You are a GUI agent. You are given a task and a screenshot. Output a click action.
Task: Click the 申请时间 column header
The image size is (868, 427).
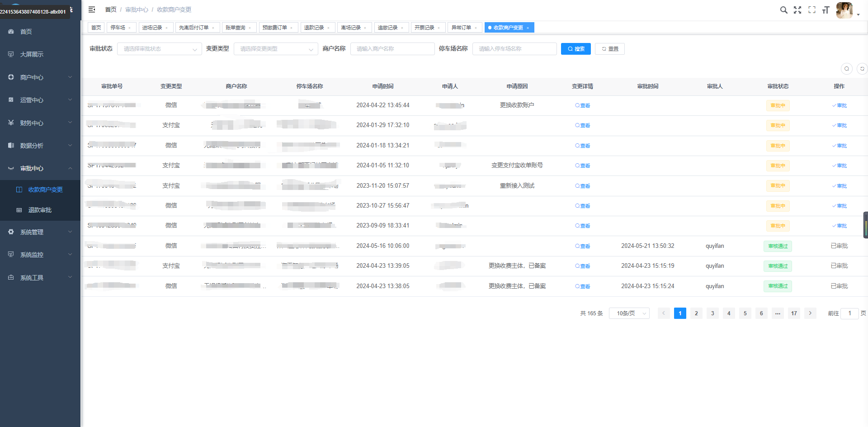tap(383, 86)
